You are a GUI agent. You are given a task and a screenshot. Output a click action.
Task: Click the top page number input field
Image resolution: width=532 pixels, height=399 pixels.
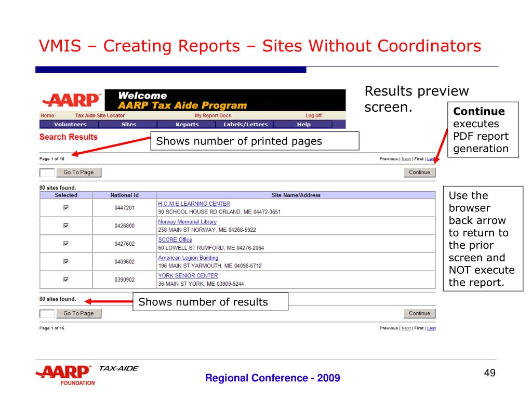(x=47, y=172)
